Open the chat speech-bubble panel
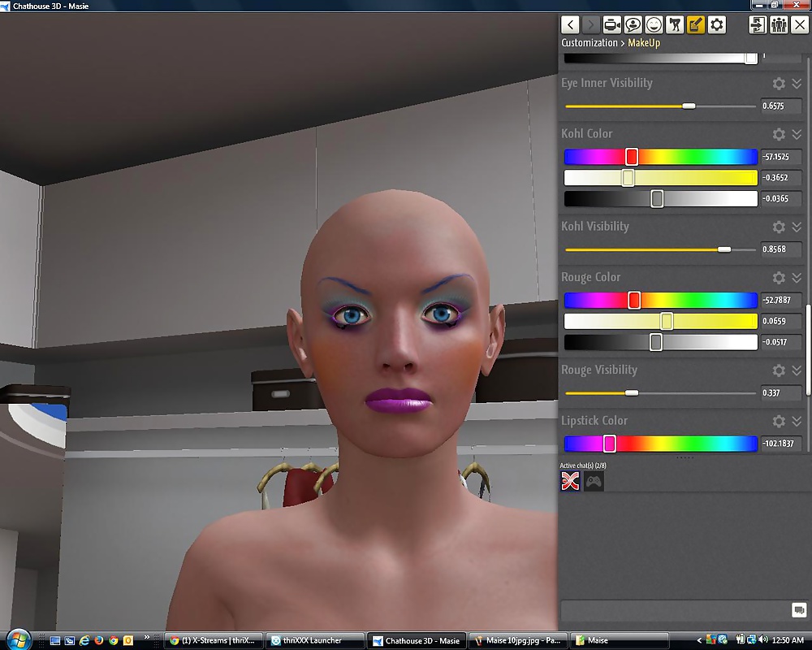 coord(633,24)
